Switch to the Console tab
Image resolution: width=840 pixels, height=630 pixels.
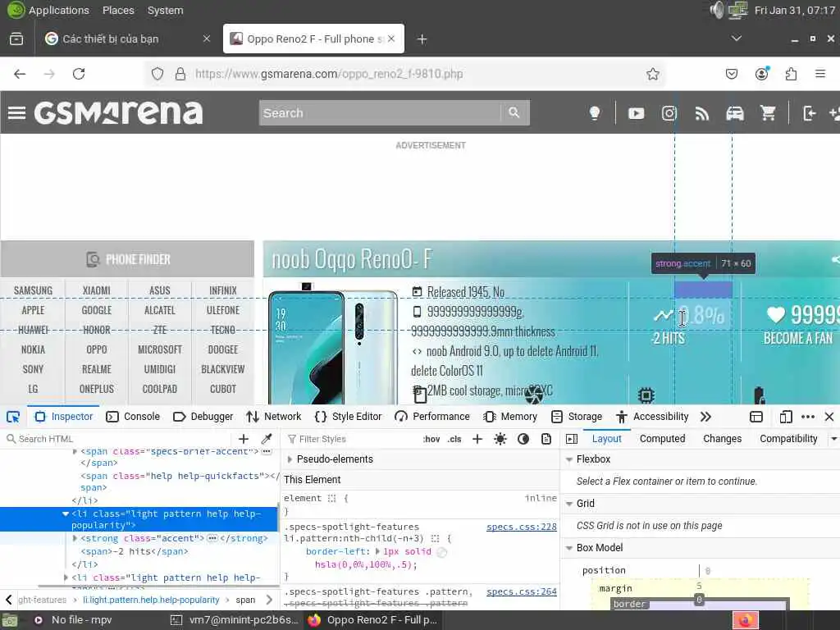click(134, 417)
